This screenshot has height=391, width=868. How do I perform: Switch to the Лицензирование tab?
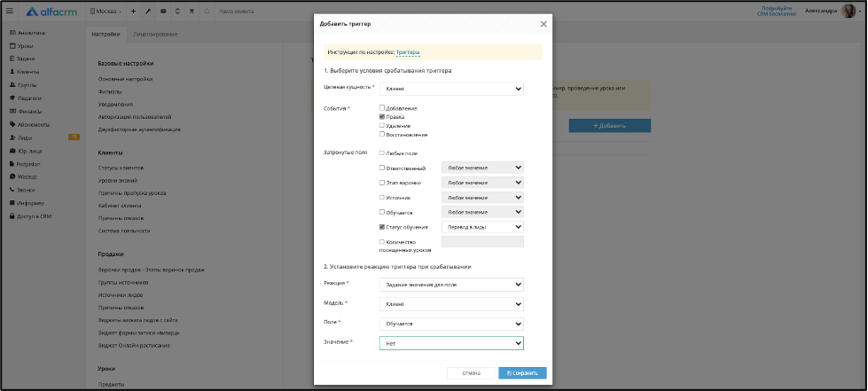pyautogui.click(x=155, y=35)
